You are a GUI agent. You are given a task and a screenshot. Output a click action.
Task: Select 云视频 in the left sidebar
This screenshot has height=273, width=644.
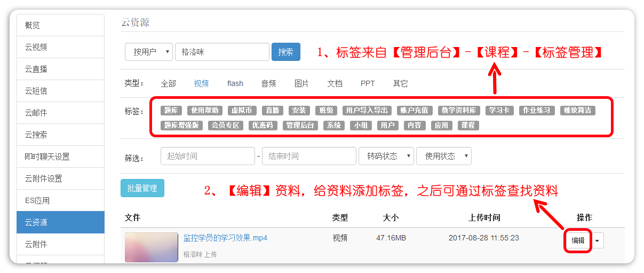coord(60,47)
